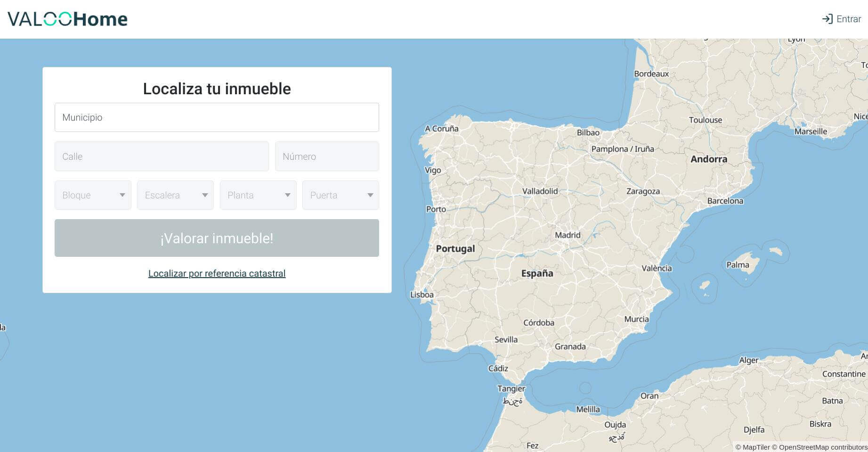Image resolution: width=868 pixels, height=452 pixels.
Task: Click Barcelona label on the map
Action: pos(725,201)
